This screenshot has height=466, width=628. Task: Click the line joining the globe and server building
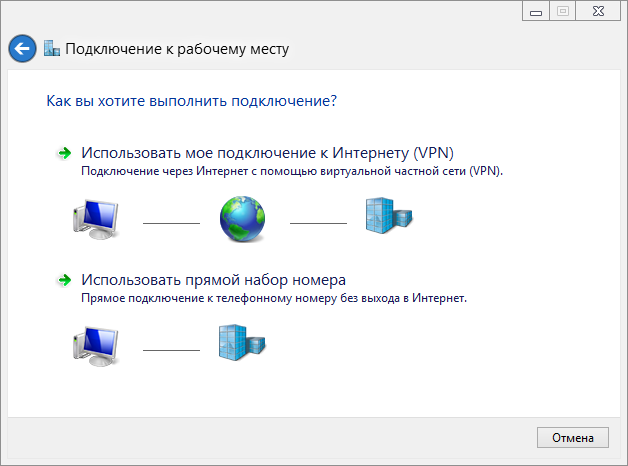click(317, 223)
